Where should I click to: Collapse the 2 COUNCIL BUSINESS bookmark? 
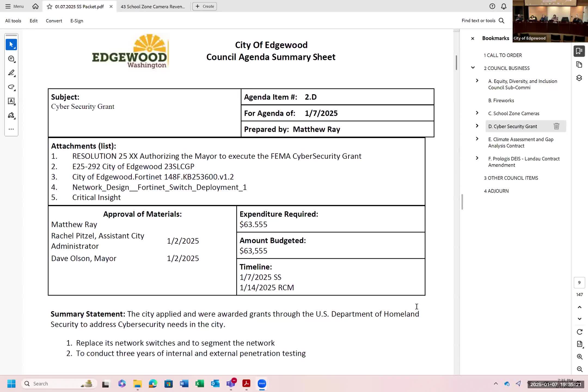(473, 68)
